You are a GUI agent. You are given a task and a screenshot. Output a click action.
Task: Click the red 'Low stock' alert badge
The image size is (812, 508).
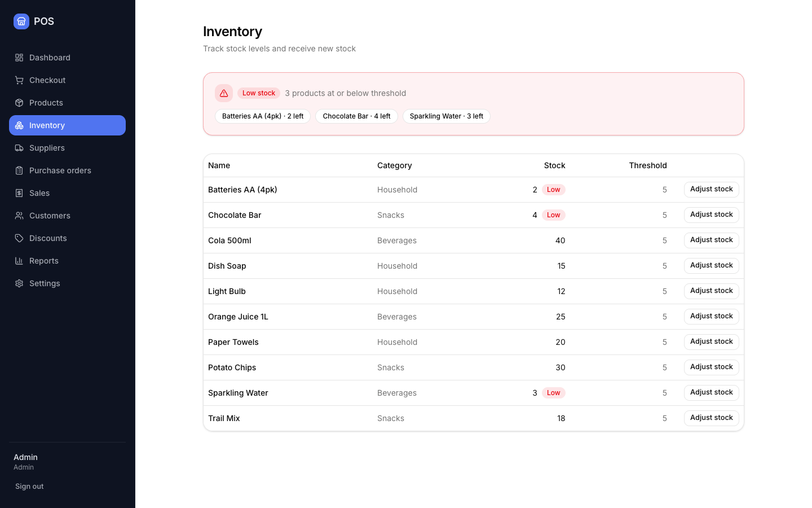tap(259, 93)
